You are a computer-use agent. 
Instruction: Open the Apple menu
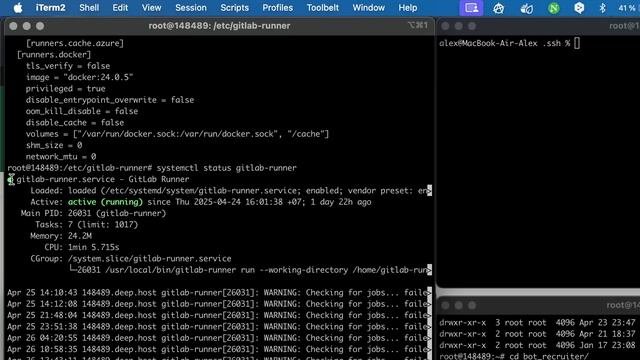pyautogui.click(x=18, y=8)
